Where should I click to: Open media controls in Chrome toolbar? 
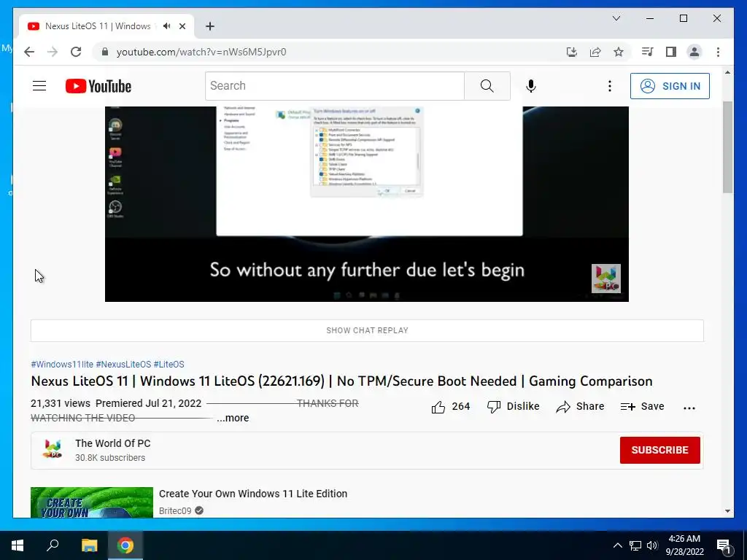[647, 52]
